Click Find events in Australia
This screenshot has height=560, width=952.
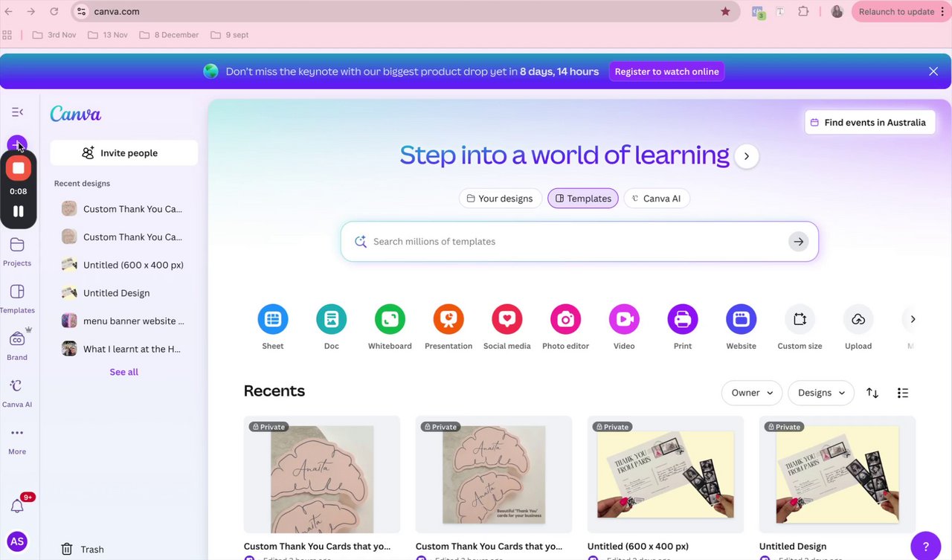(x=869, y=122)
